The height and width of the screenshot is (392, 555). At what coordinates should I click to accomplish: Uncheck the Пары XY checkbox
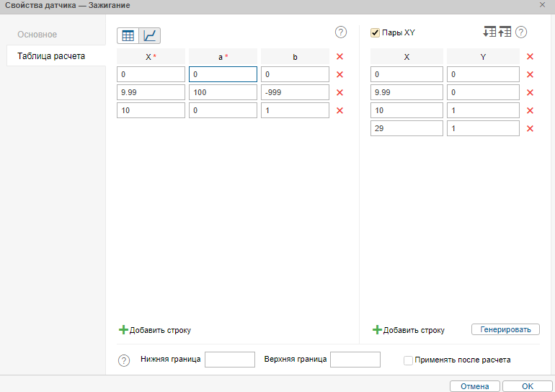(x=375, y=32)
